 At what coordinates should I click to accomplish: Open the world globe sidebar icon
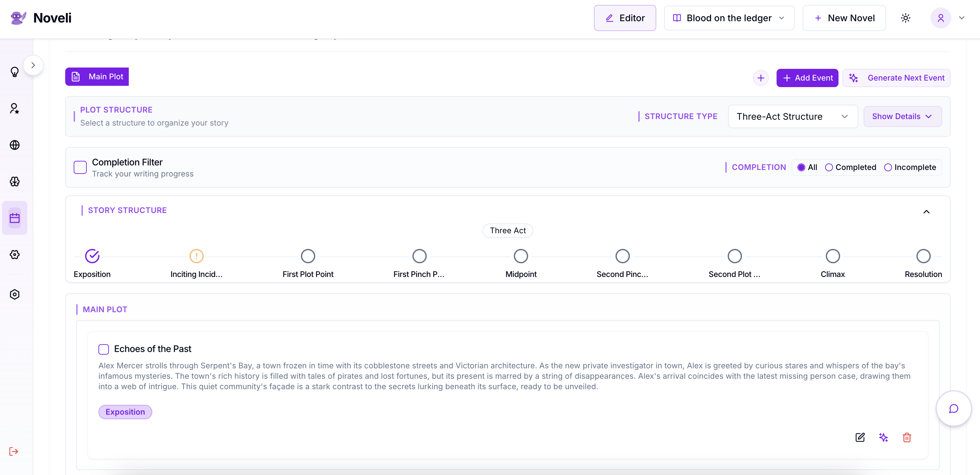click(x=14, y=145)
